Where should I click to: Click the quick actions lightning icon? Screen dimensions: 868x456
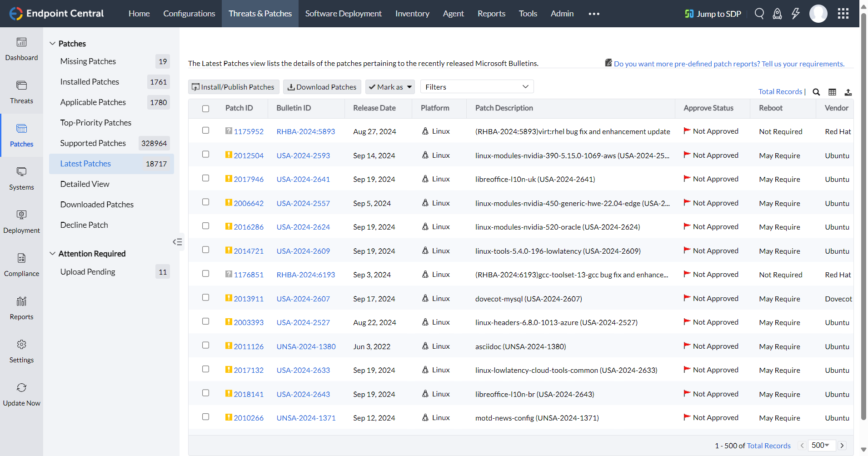point(795,14)
